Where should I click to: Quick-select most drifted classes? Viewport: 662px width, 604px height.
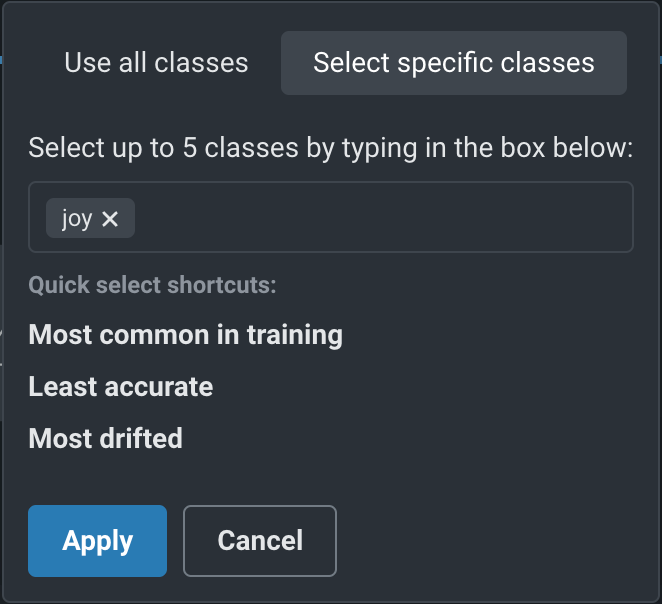click(x=105, y=438)
